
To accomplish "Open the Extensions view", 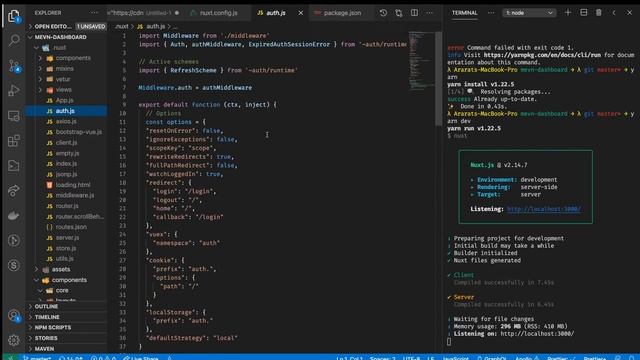I will tap(14, 141).
